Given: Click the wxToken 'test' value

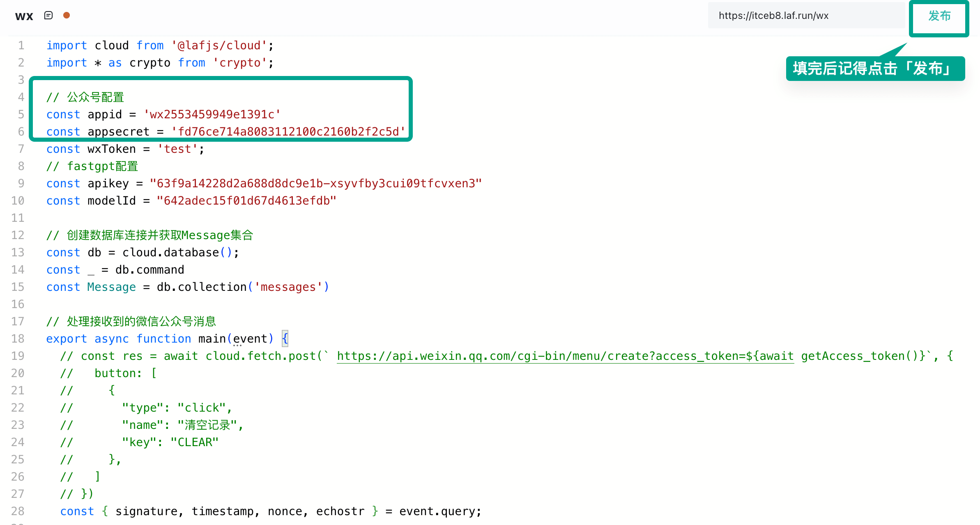Looking at the screenshot, I should 177,149.
